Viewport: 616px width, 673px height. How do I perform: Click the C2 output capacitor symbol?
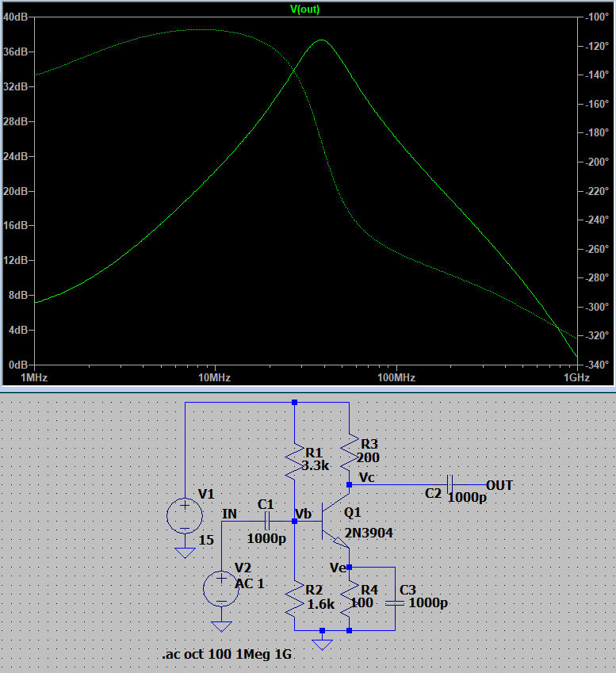point(450,484)
